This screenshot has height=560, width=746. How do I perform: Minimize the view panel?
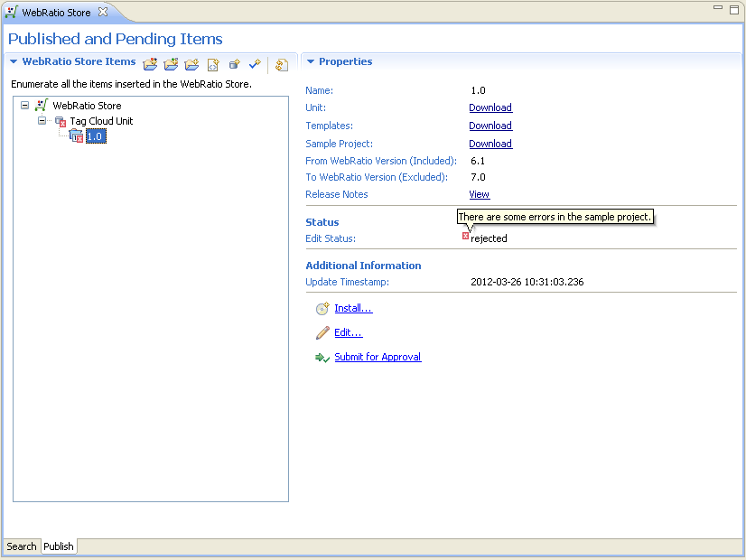pos(718,8)
